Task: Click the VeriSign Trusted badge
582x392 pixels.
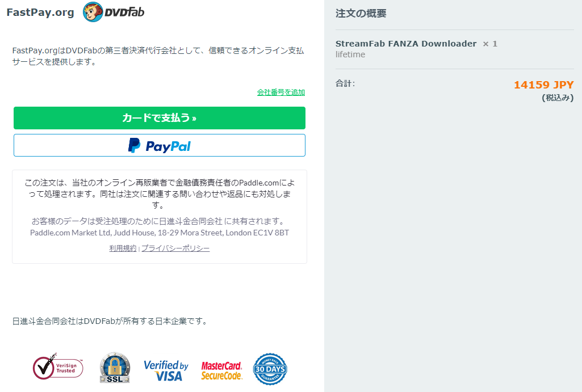Action: (x=58, y=366)
